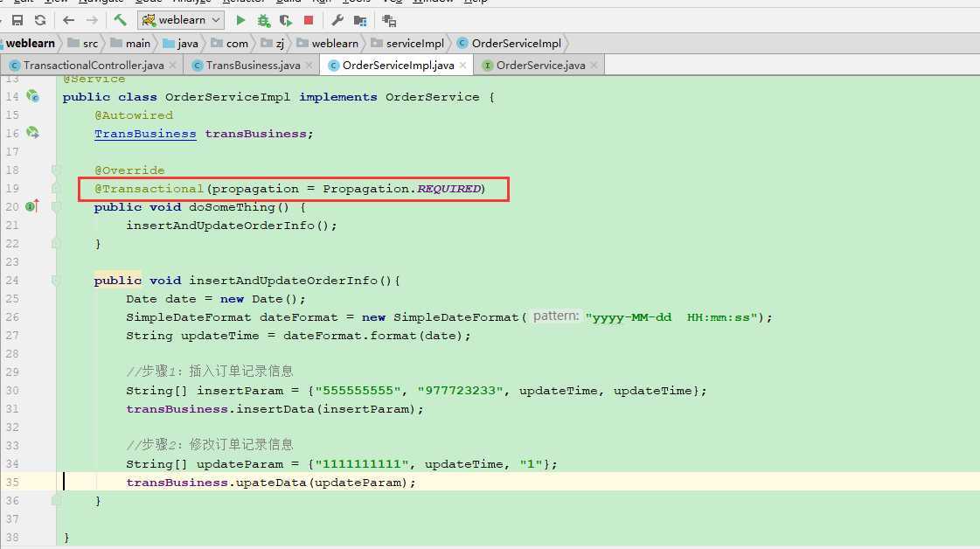Screen dimensions: 980x549
Task: Navigate back with the left arrow icon
Action: click(69, 21)
